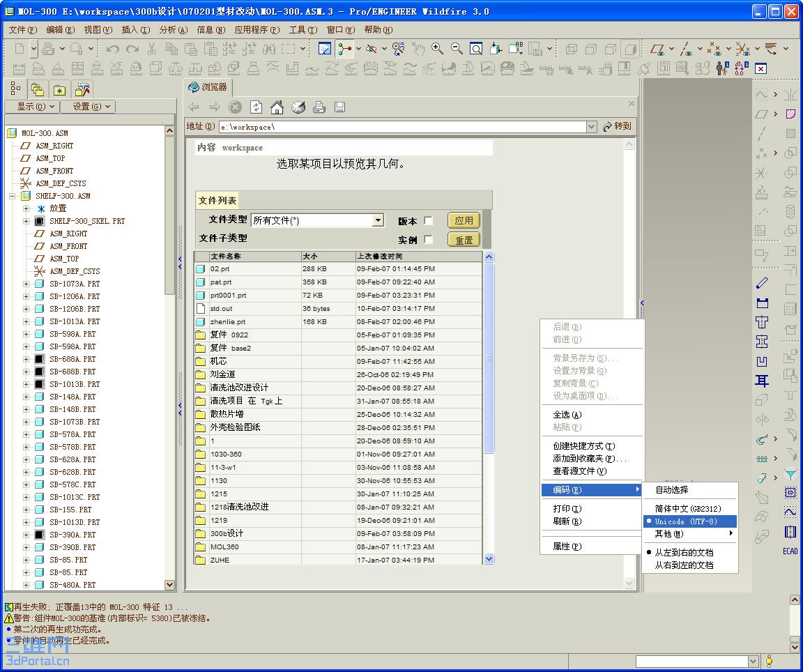
Task: Select 从右到左的文档 option
Action: (x=689, y=565)
